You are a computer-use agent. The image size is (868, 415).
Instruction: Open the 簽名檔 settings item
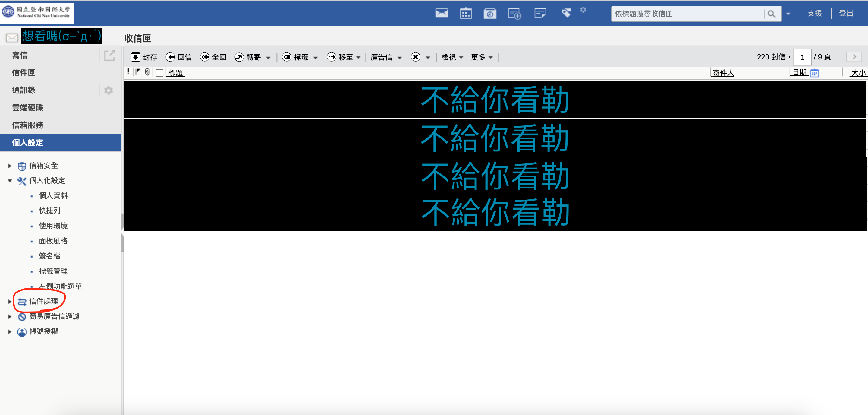pos(49,256)
